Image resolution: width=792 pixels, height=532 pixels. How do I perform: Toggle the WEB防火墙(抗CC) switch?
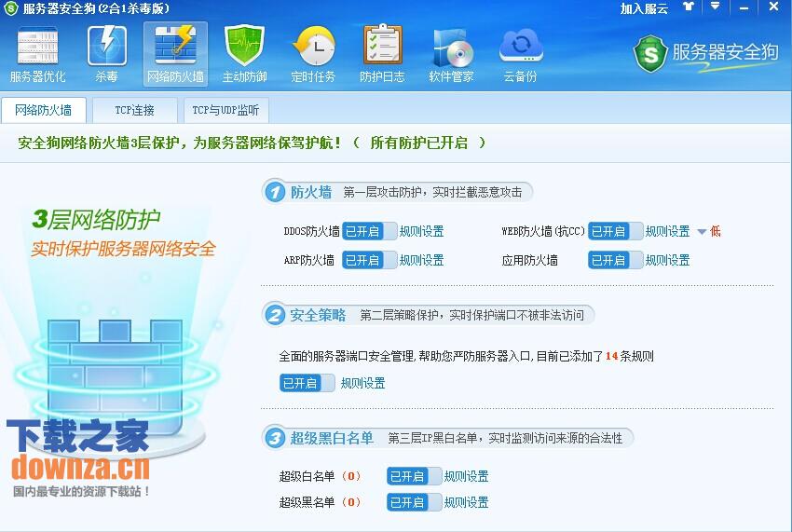pos(616,231)
